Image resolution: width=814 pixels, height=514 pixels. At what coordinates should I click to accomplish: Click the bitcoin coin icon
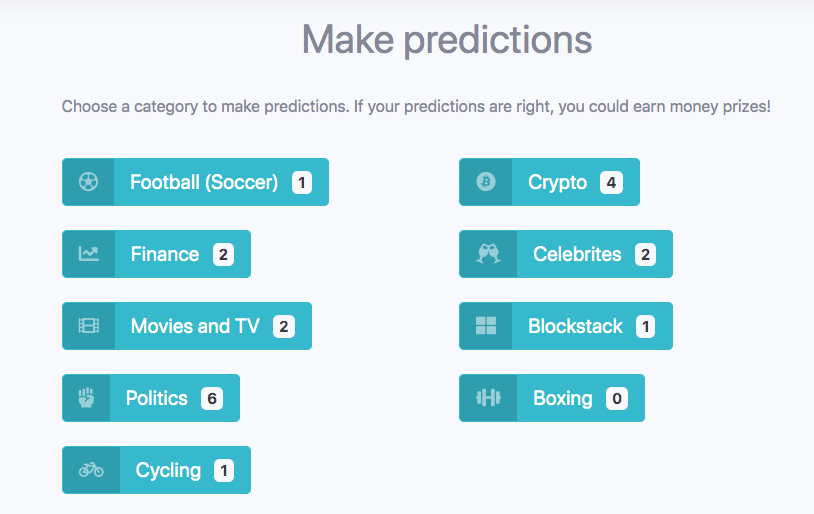click(486, 182)
